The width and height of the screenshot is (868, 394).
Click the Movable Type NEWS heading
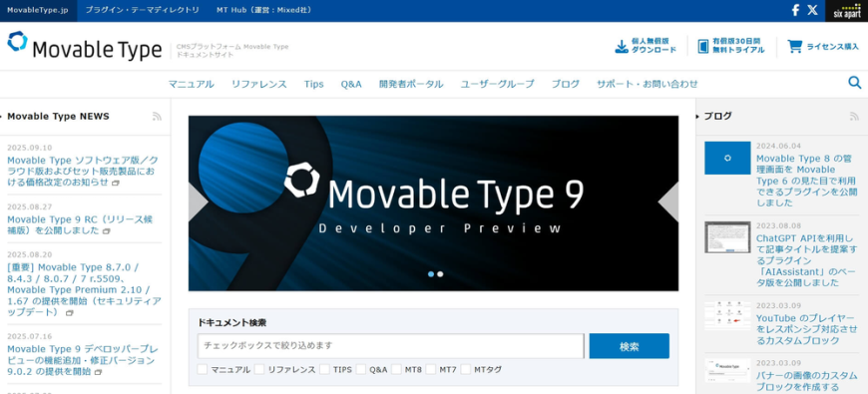[x=58, y=117]
